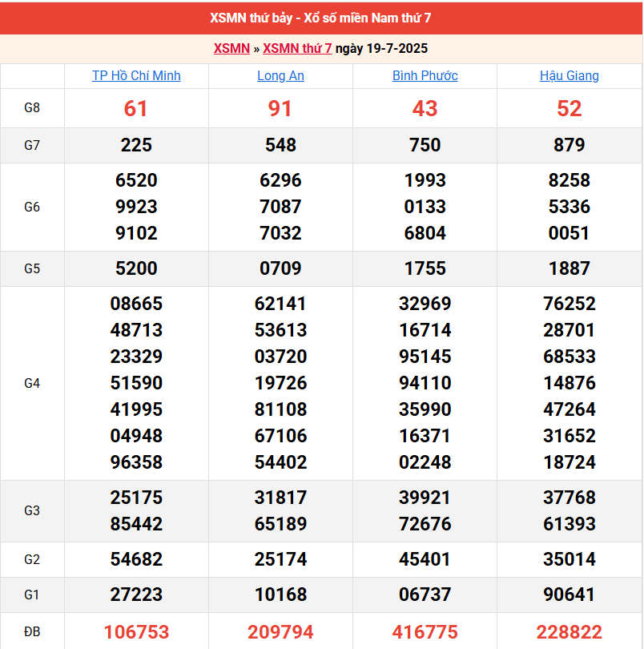This screenshot has height=649, width=644.
Task: Click G5 number 5200
Action: pyautogui.click(x=136, y=268)
